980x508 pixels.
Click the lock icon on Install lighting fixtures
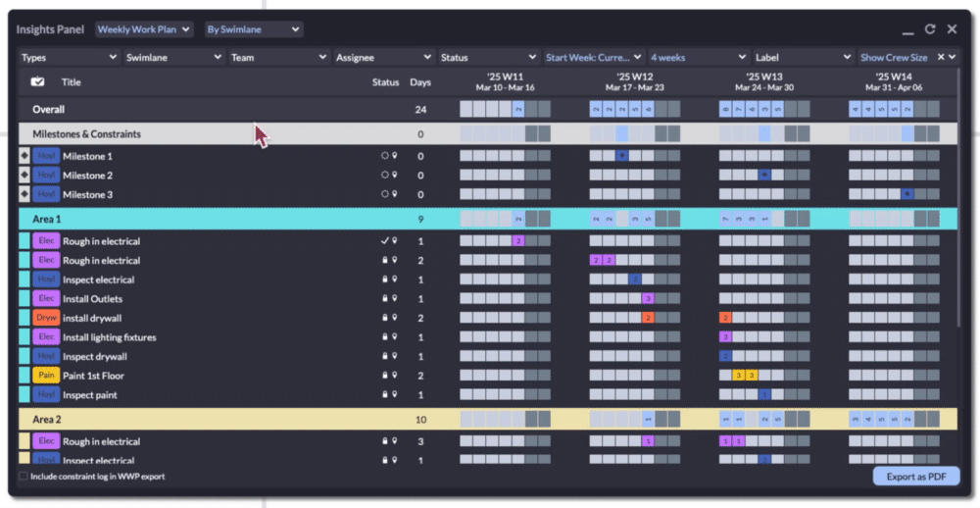(385, 337)
